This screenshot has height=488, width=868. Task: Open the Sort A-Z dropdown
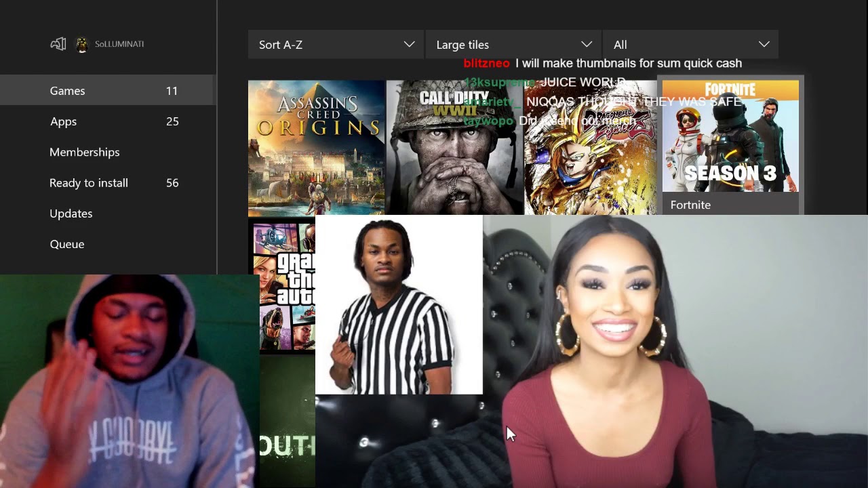336,44
